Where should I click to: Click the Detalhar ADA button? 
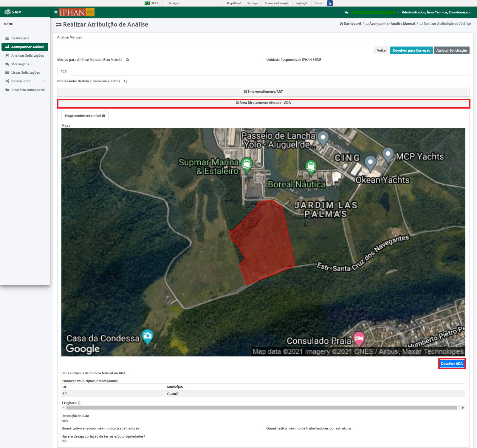(x=452, y=364)
